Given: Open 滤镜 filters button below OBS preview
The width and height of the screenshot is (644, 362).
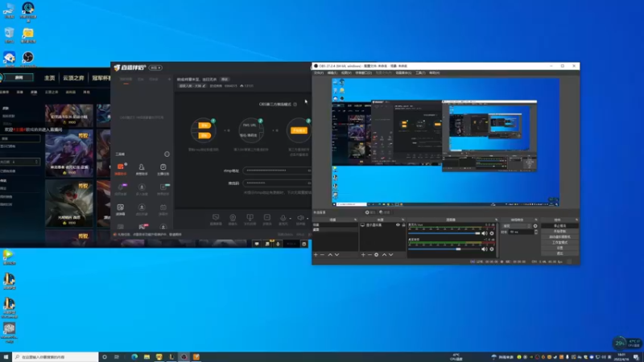Looking at the screenshot, I should pyautogui.click(x=385, y=212).
